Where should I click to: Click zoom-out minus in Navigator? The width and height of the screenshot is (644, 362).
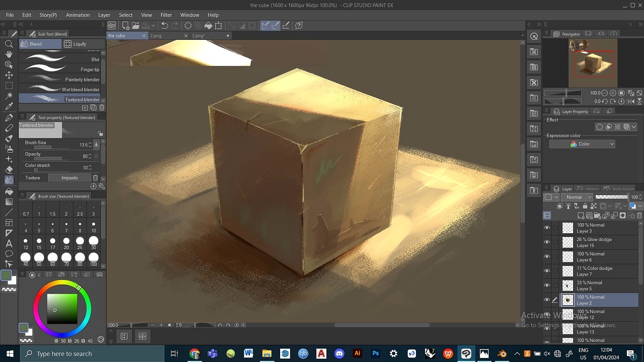[605, 93]
